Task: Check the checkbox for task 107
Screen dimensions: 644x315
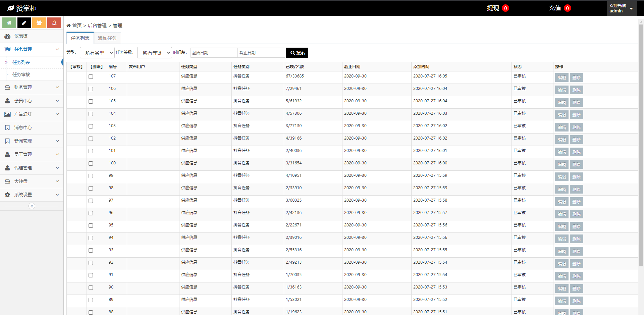Action: tap(91, 77)
